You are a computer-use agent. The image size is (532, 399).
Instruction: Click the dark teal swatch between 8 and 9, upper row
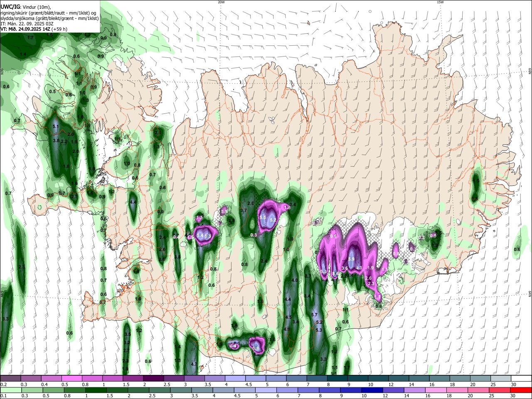pyautogui.click(x=337, y=378)
